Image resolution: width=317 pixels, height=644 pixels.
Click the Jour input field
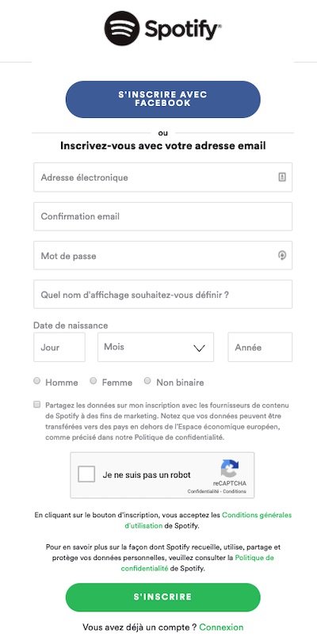[x=59, y=347]
